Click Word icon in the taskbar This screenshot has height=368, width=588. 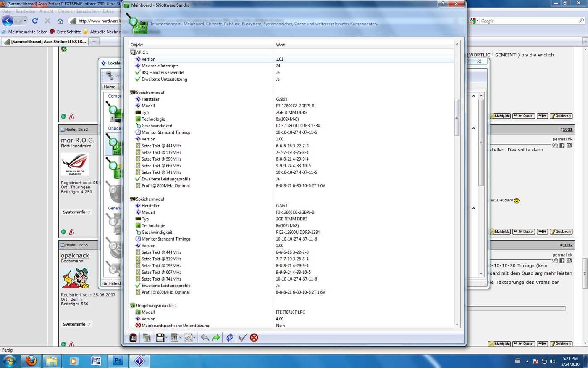(96, 361)
